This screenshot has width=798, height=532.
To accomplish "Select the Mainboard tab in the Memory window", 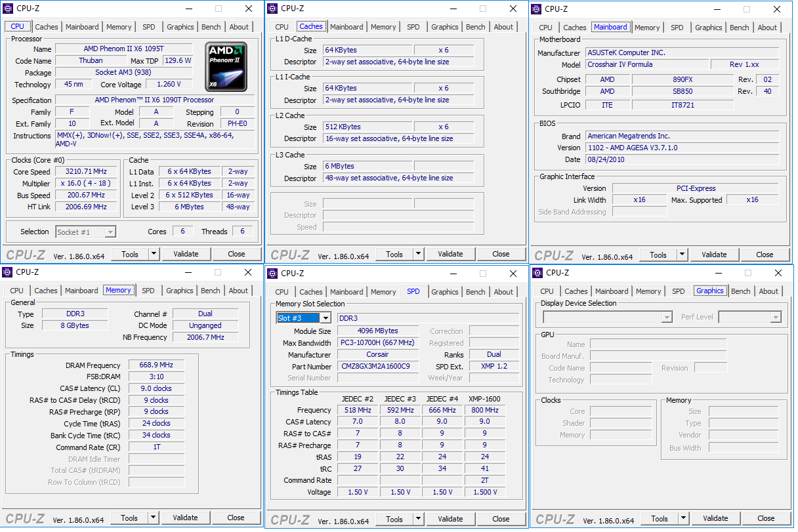I will pos(81,291).
